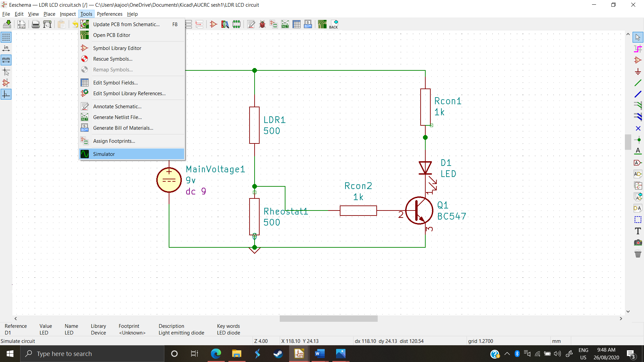Select the Delete Item trash tool

click(x=638, y=254)
